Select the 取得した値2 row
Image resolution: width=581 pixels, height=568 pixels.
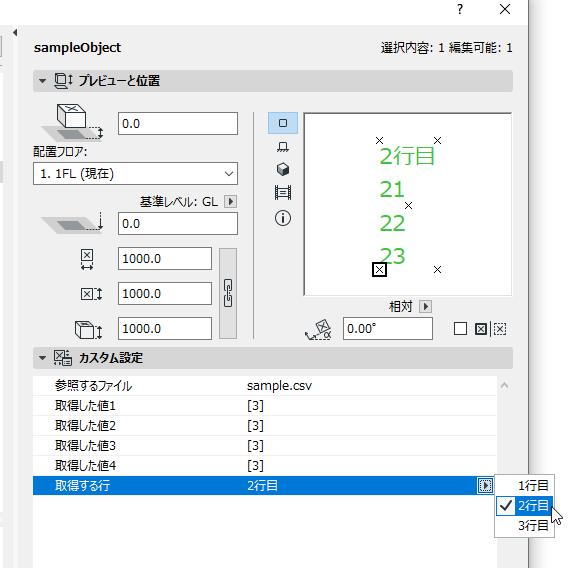265,426
